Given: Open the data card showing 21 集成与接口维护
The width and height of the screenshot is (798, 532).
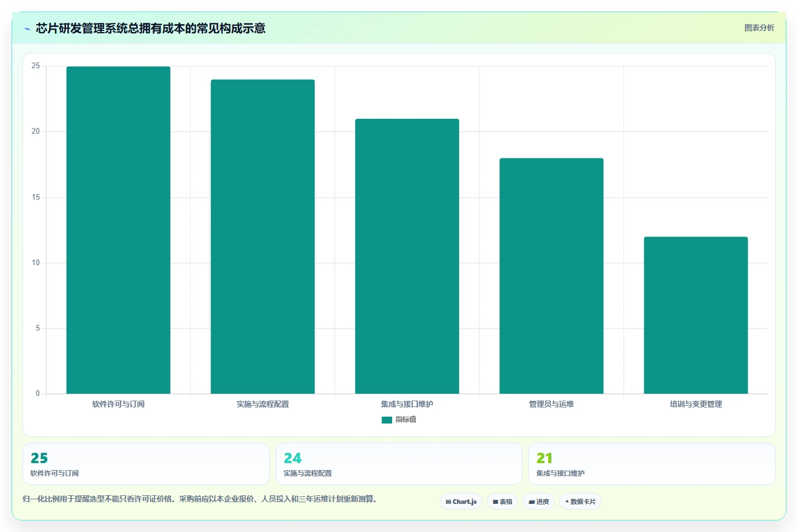Looking at the screenshot, I should click(x=652, y=464).
